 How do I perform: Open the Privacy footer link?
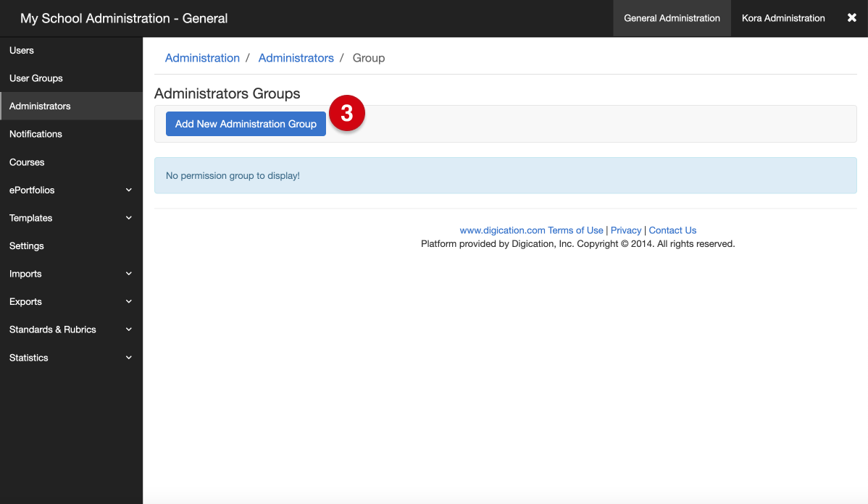click(626, 230)
